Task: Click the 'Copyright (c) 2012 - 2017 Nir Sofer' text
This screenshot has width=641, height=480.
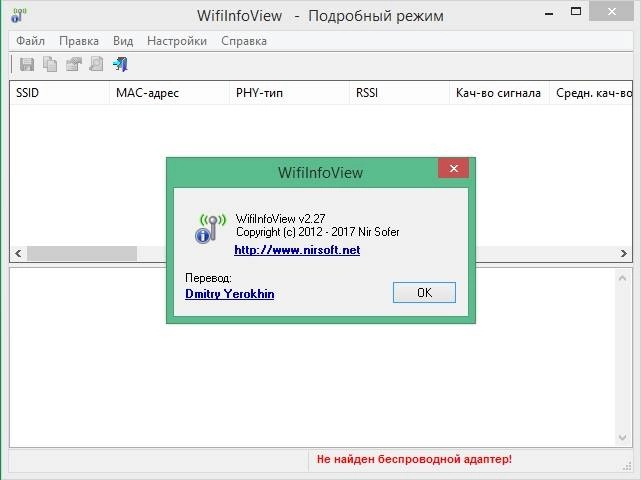Action: tap(318, 232)
